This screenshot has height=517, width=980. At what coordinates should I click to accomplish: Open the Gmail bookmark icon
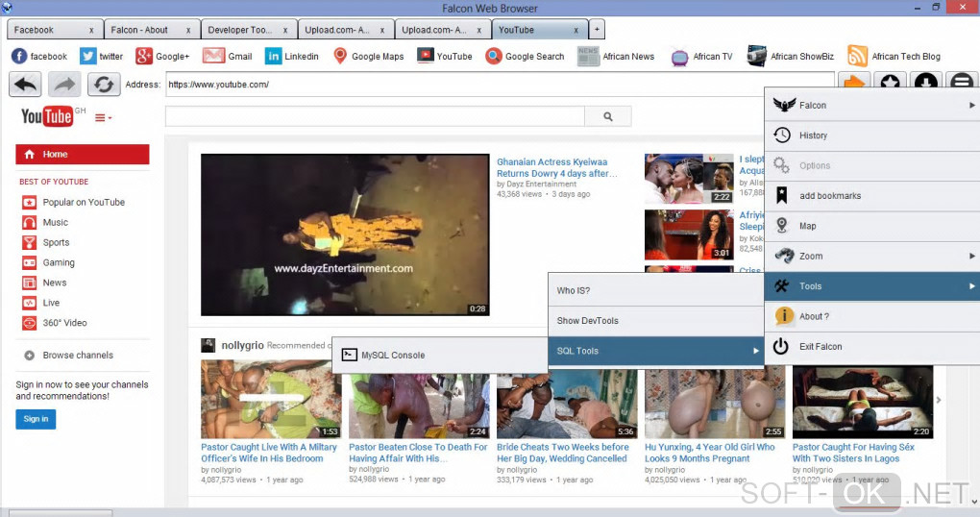213,57
